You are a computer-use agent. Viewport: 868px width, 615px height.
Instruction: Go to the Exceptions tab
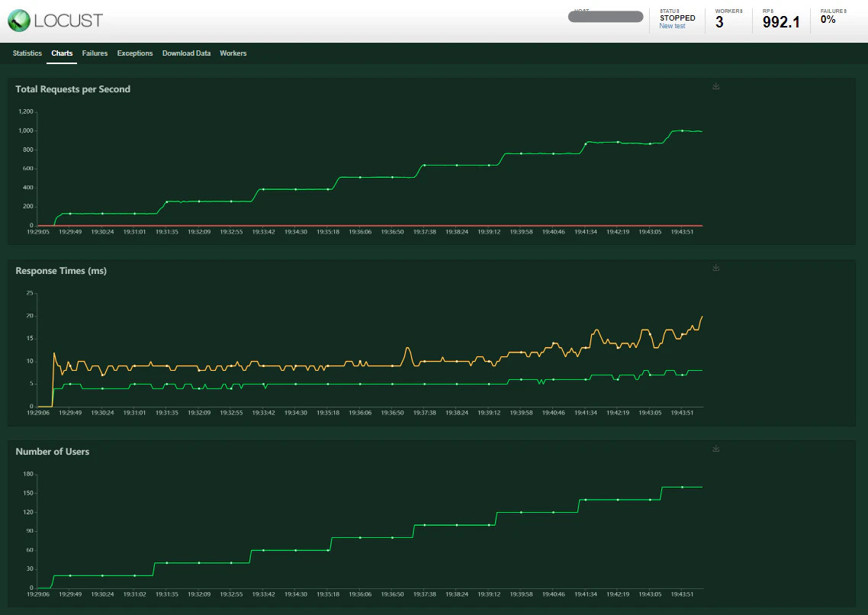click(135, 53)
